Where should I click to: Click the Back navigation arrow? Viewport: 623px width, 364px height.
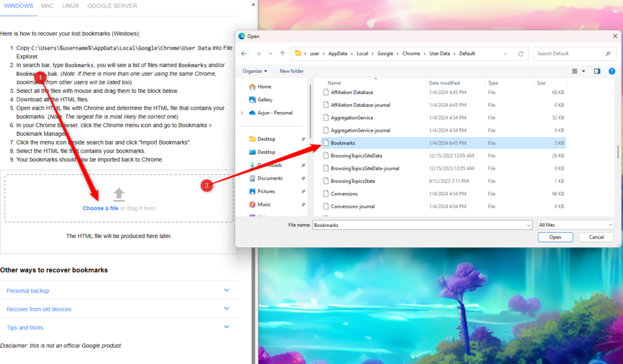tap(244, 53)
